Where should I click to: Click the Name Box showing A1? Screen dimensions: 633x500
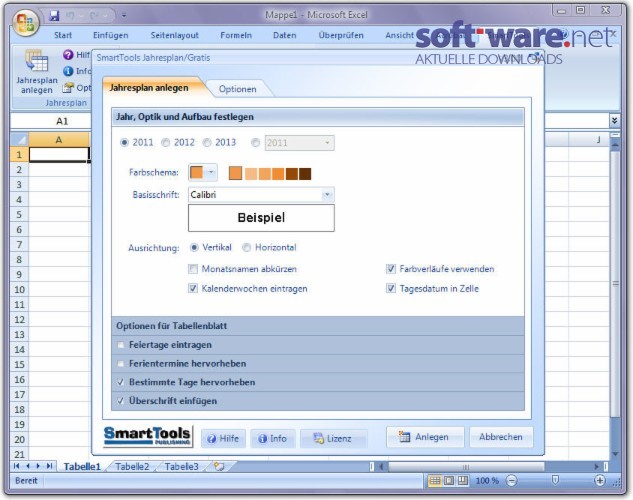tap(50, 121)
